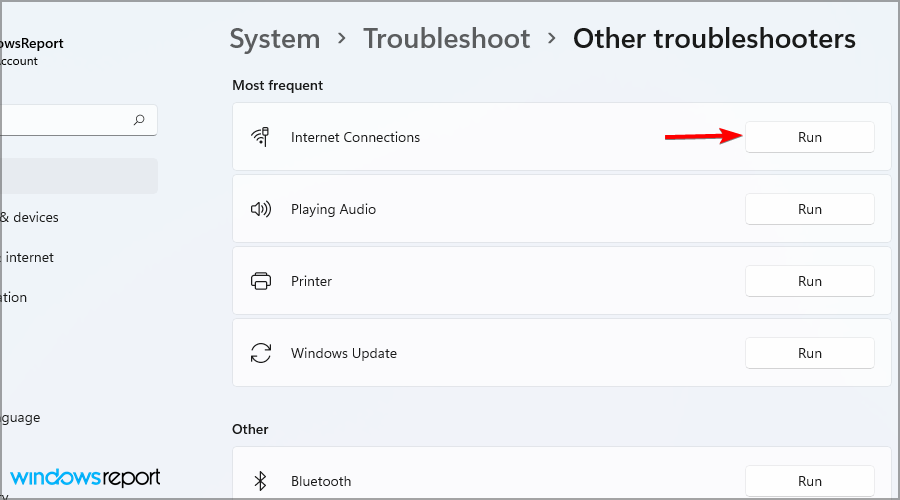900x500 pixels.
Task: Open the '& devices' sidebar item
Action: 29,218
